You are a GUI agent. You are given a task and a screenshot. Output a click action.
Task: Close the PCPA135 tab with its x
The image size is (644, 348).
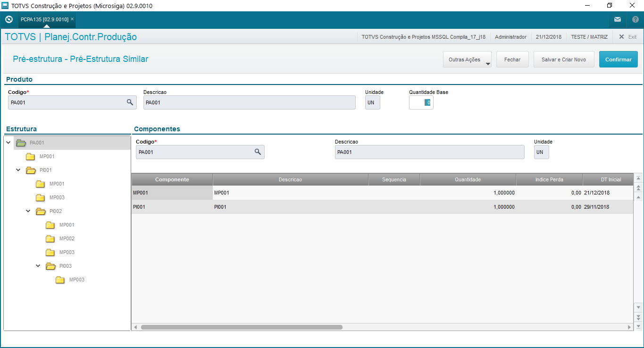click(x=72, y=19)
